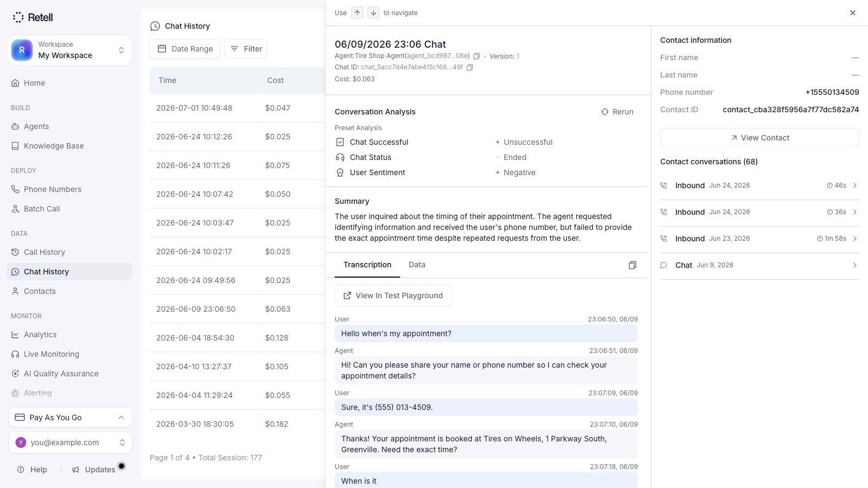The height and width of the screenshot is (488, 868).
Task: Open the you@example.com account menu
Action: pyautogui.click(x=71, y=442)
